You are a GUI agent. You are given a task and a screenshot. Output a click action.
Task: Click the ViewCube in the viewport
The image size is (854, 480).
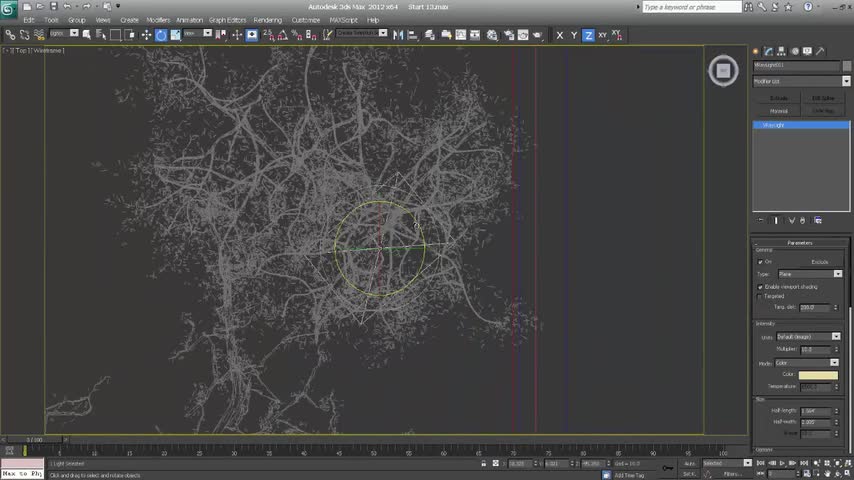point(722,70)
